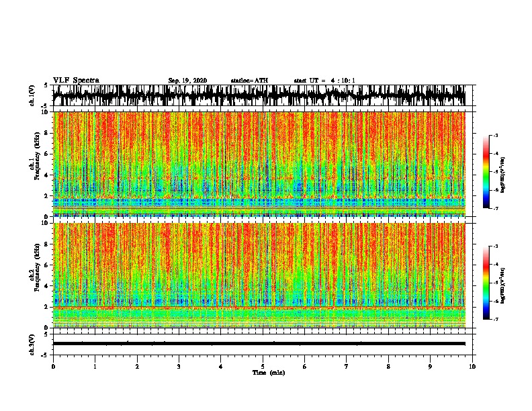Click the red 2 kHz line in ch.2 spectrogram

pyautogui.click(x=259, y=307)
